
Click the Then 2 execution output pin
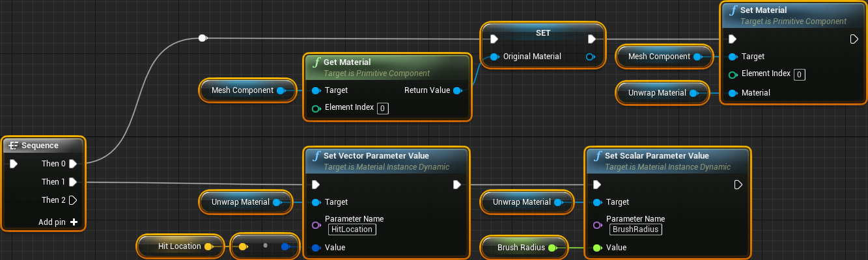pyautogui.click(x=73, y=200)
